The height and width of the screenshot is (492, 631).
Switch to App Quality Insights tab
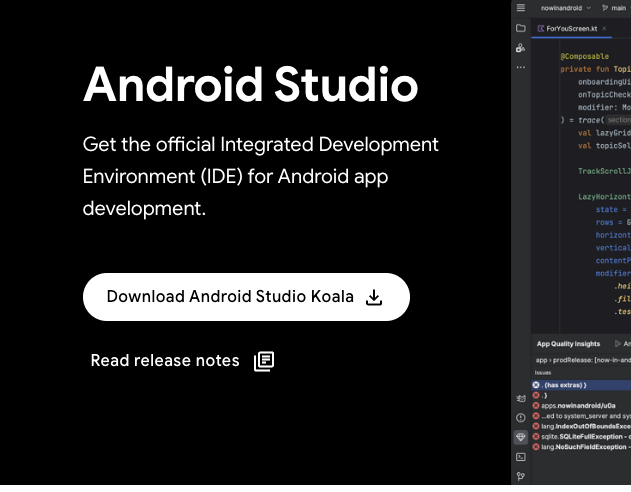pos(568,344)
